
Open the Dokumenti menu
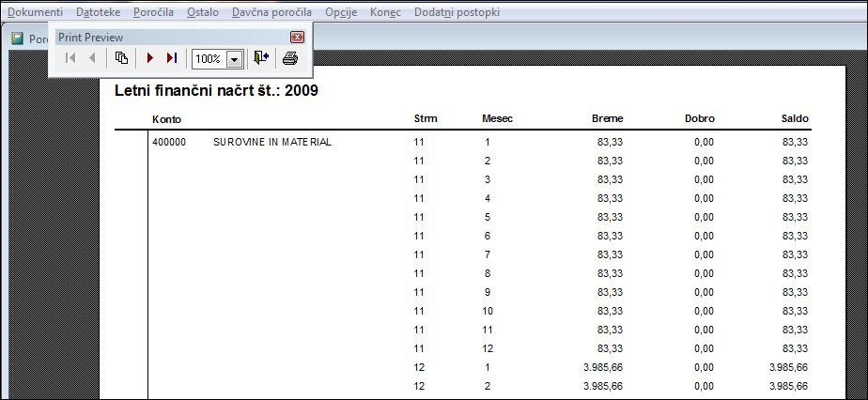pyautogui.click(x=36, y=11)
